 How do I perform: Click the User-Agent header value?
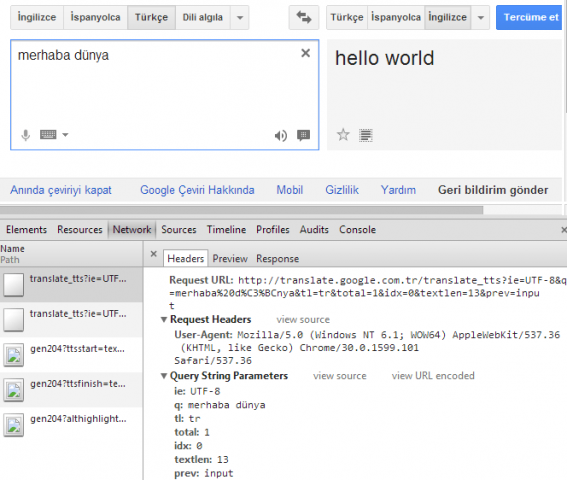367,348
